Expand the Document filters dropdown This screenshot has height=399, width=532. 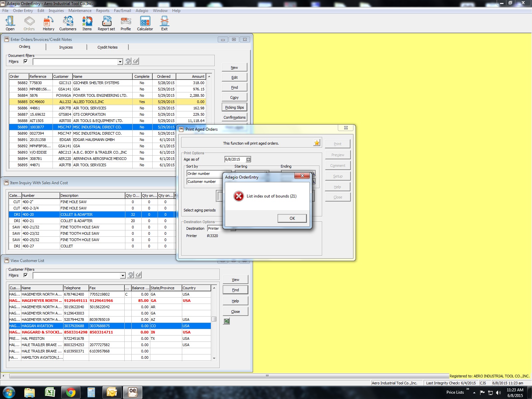[x=120, y=62]
